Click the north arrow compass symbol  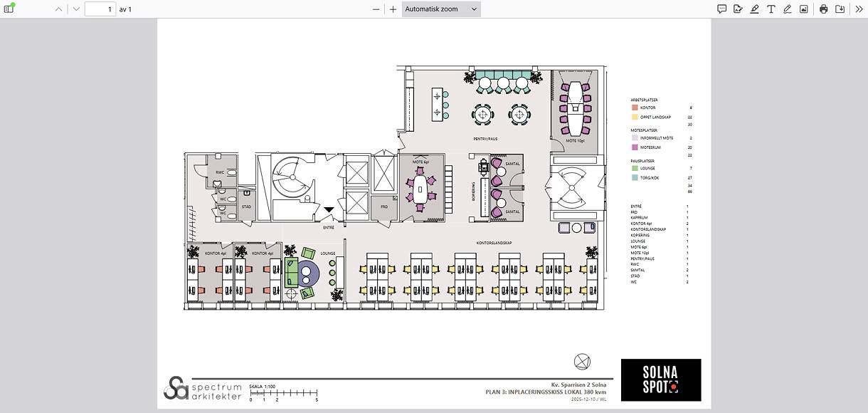click(581, 362)
